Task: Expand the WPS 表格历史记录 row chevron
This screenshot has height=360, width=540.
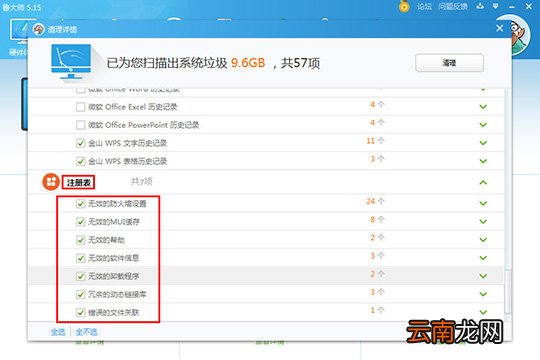Action: (x=483, y=161)
